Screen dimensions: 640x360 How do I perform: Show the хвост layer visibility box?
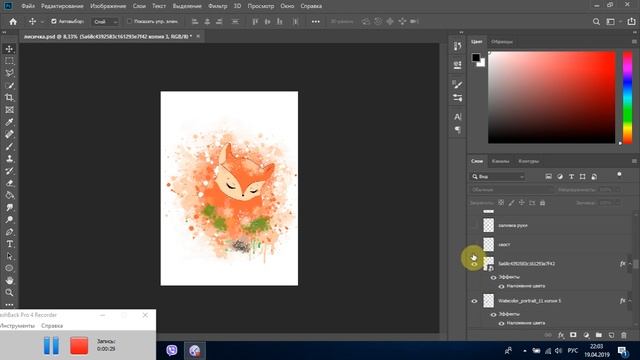474,244
